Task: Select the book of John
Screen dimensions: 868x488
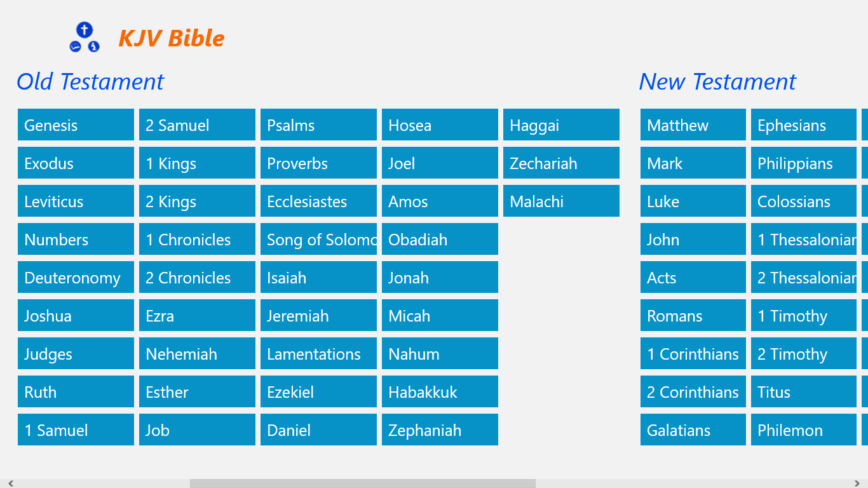Action: click(693, 240)
